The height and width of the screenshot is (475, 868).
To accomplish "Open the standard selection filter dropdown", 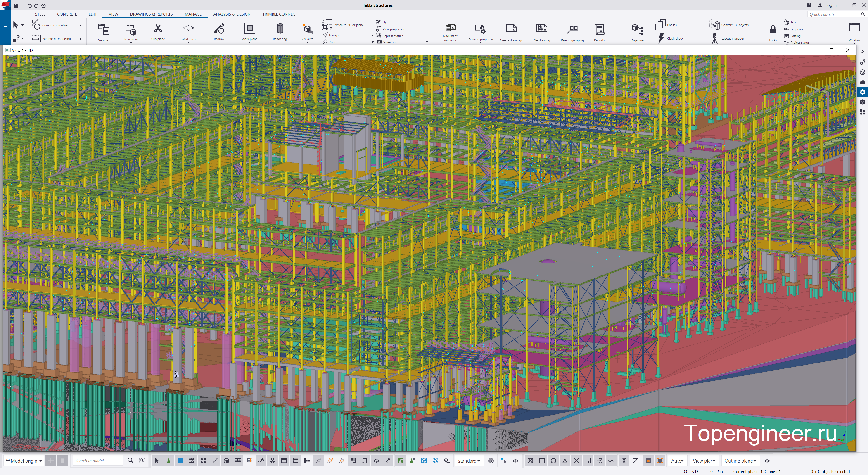I will [469, 461].
